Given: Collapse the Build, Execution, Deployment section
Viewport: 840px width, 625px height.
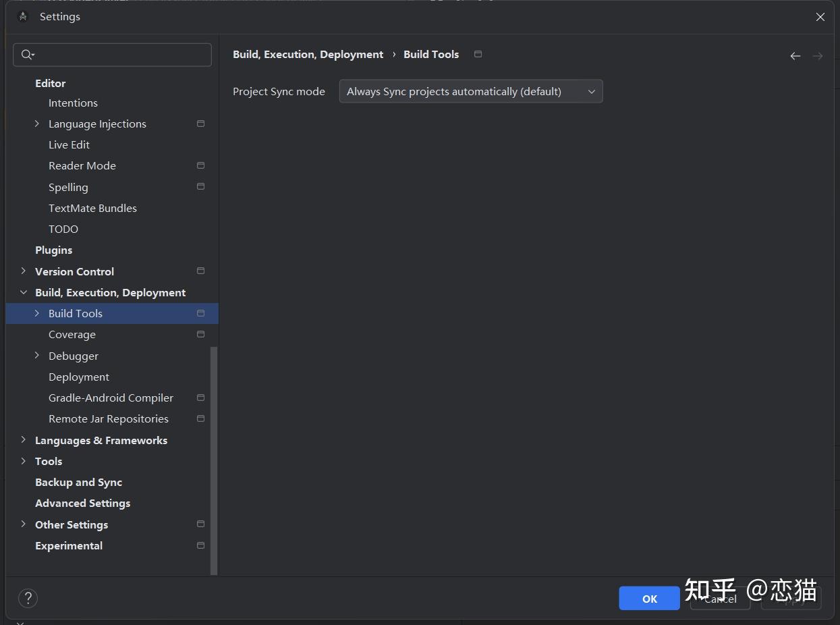Looking at the screenshot, I should click(x=24, y=292).
